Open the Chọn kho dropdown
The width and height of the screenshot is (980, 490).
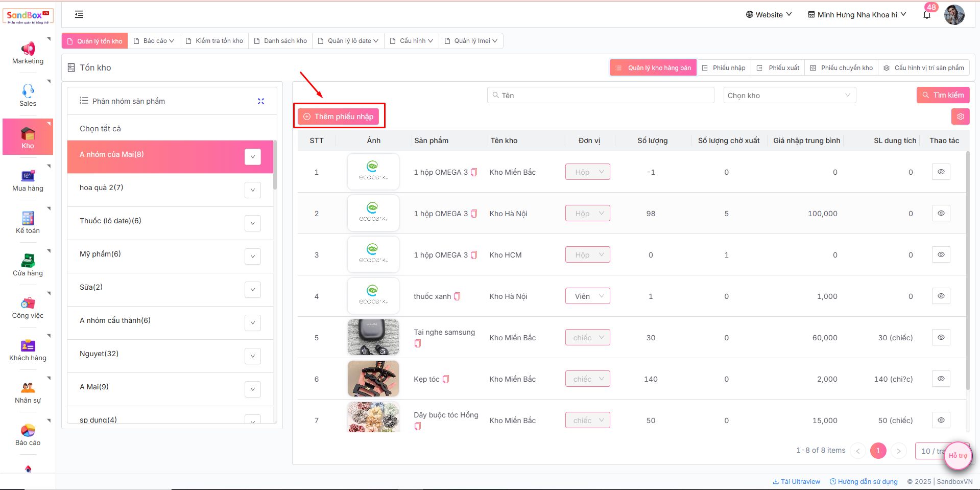coord(789,96)
